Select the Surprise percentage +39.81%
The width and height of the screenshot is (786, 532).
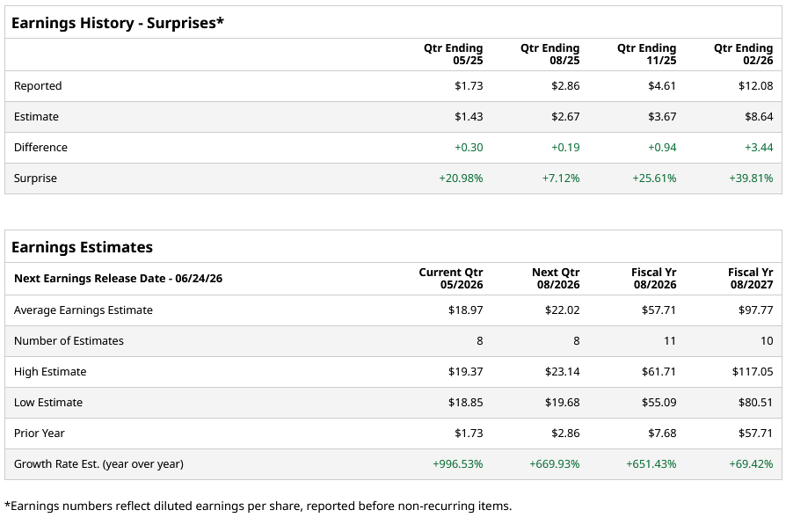(751, 179)
